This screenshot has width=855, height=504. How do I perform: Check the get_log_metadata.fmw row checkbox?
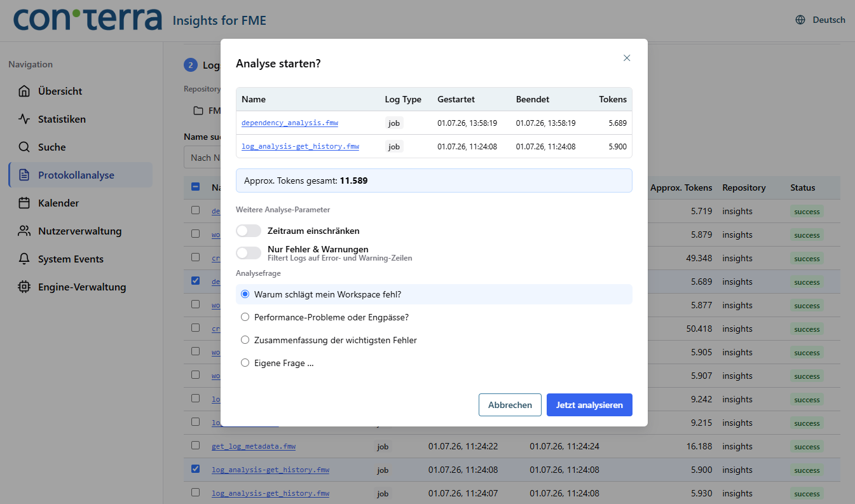click(195, 446)
